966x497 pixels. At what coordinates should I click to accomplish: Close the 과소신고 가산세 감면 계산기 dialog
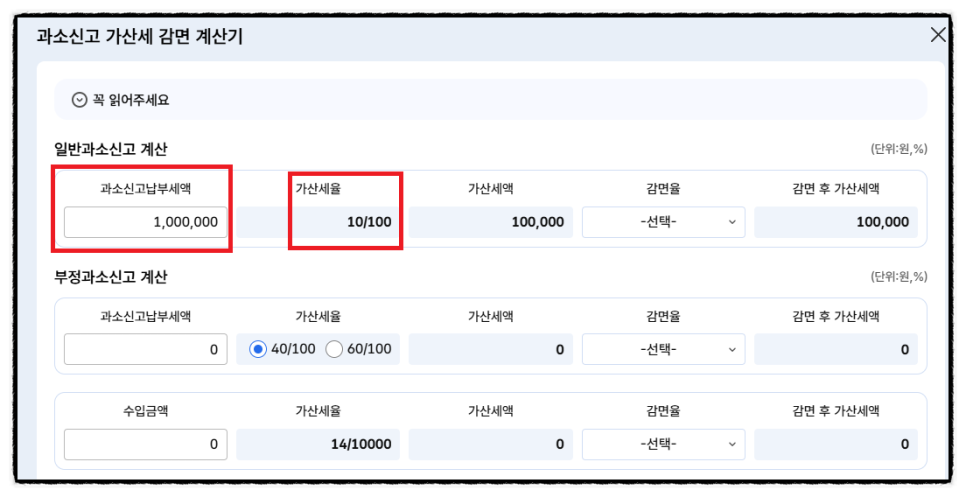pyautogui.click(x=938, y=34)
